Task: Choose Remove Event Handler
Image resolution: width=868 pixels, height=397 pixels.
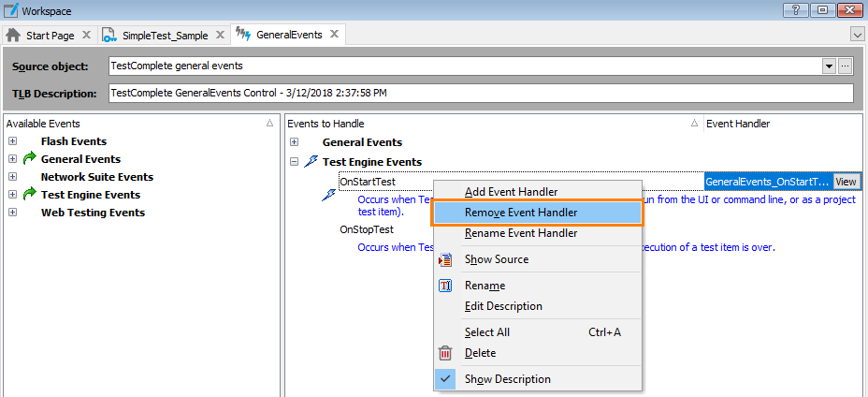Action: pos(537,213)
